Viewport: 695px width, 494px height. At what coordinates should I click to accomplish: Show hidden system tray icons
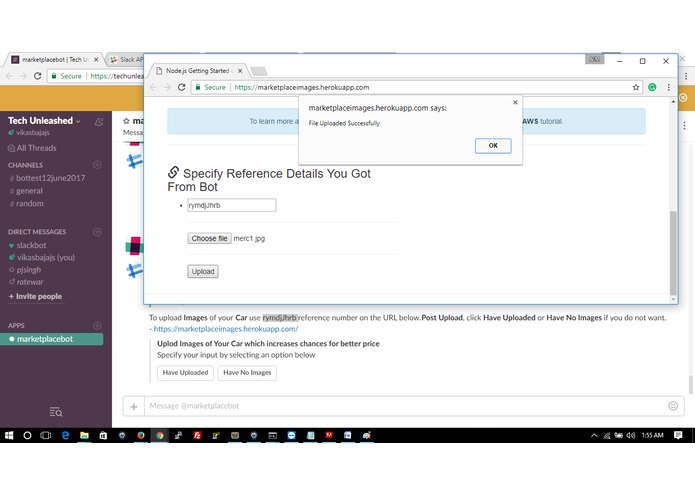tap(594, 436)
